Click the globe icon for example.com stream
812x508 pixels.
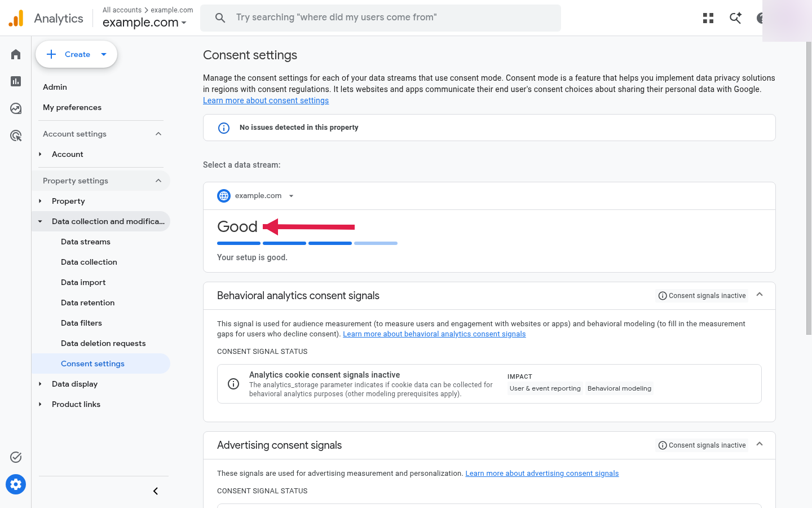224,196
